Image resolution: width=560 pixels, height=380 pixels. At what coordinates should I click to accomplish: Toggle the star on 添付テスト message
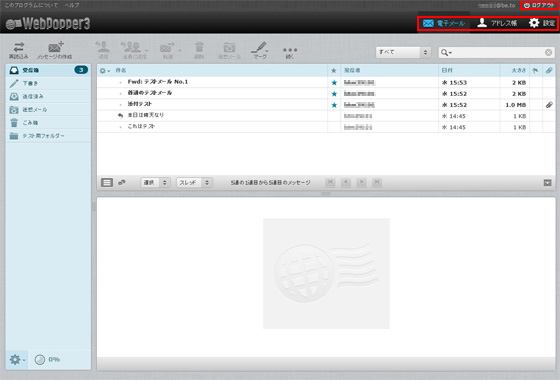coord(334,105)
